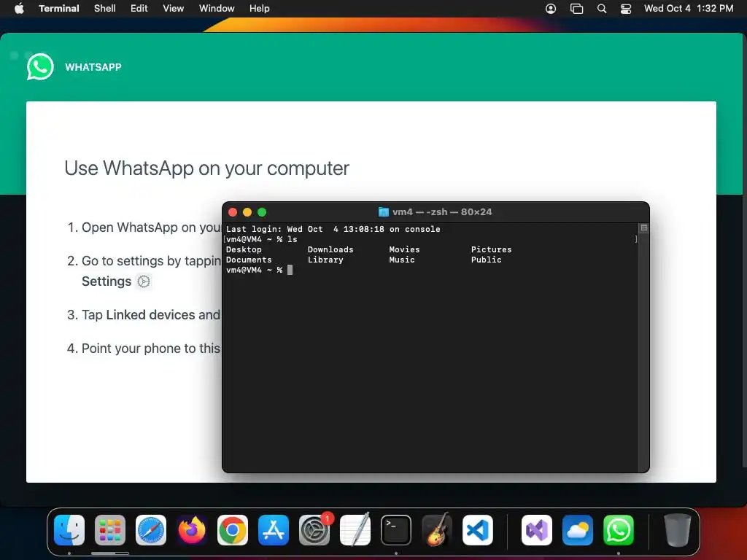Open Google Chrome in the dock

[x=233, y=530]
